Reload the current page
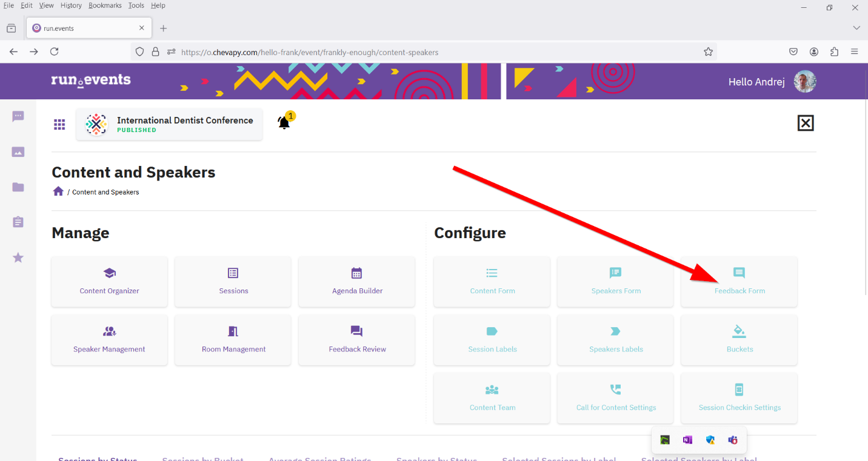The width and height of the screenshot is (868, 461). pos(54,51)
